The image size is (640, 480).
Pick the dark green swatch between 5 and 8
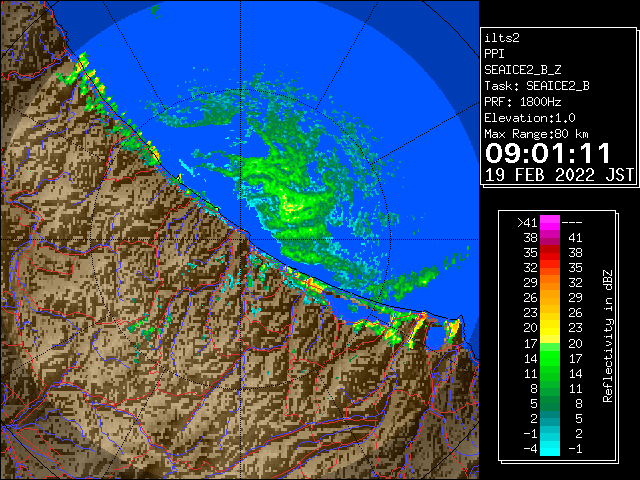[550, 403]
